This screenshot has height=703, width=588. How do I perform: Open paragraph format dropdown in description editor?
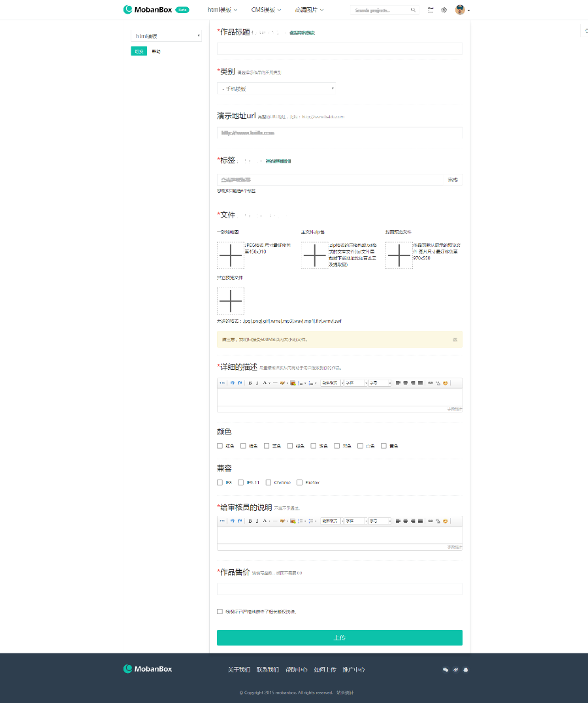[x=332, y=383]
